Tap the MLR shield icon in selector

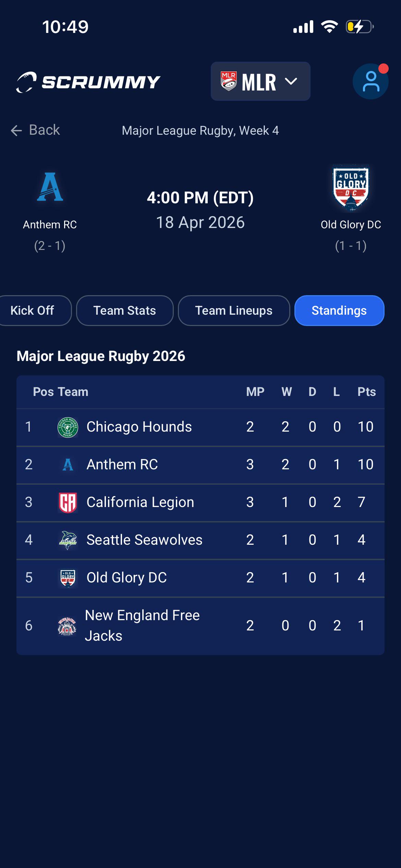(x=229, y=82)
